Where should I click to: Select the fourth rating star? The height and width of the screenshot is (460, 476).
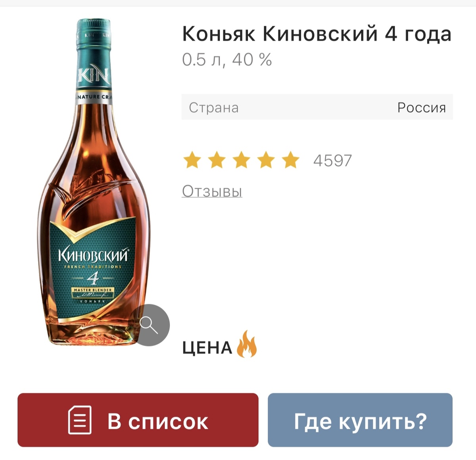pos(266,160)
